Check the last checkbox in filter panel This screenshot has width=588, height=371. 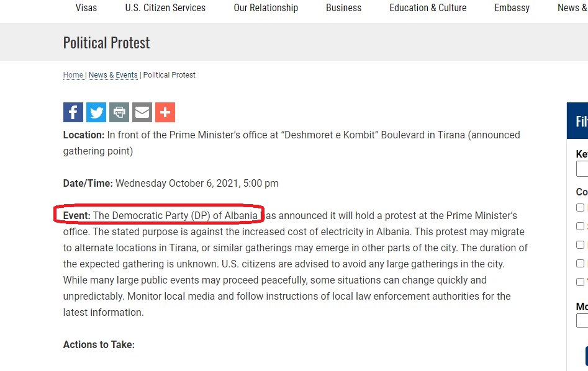point(580,282)
